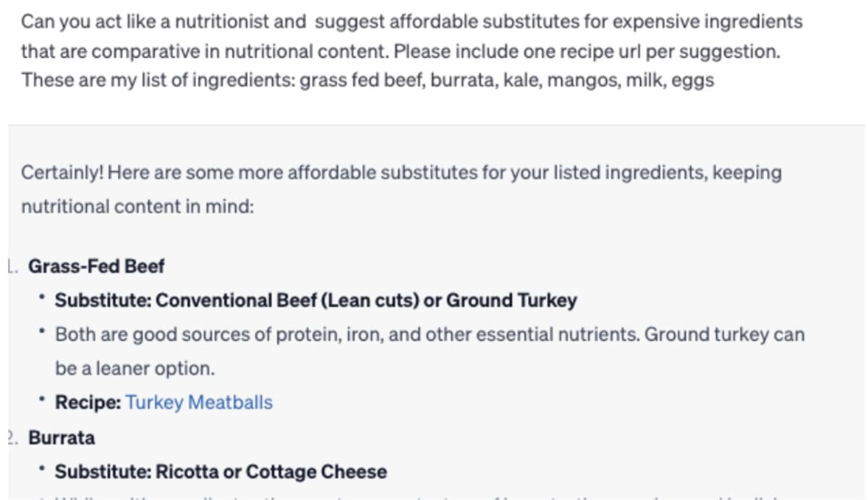
Task: Click the bold 'Recipe:' label
Action: tap(88, 402)
